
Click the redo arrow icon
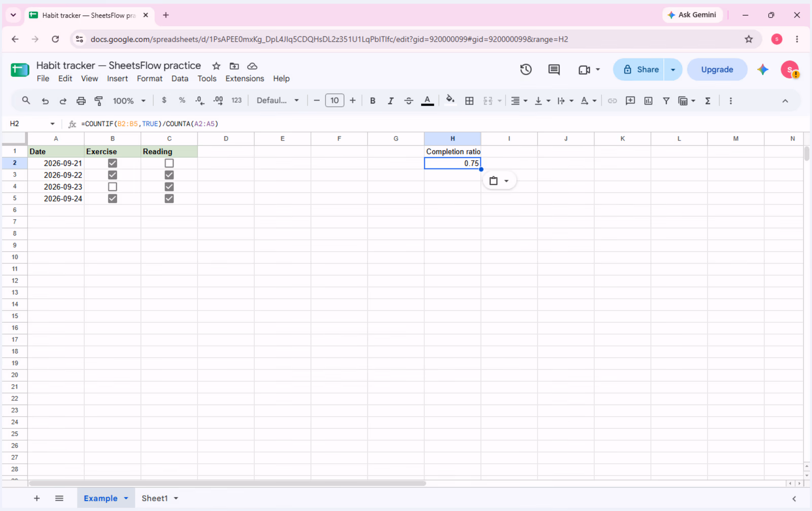tap(63, 101)
